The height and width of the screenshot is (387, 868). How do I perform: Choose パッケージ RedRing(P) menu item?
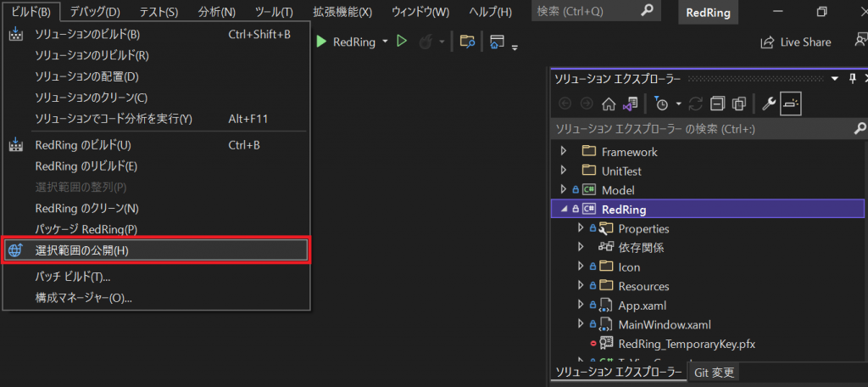point(156,229)
